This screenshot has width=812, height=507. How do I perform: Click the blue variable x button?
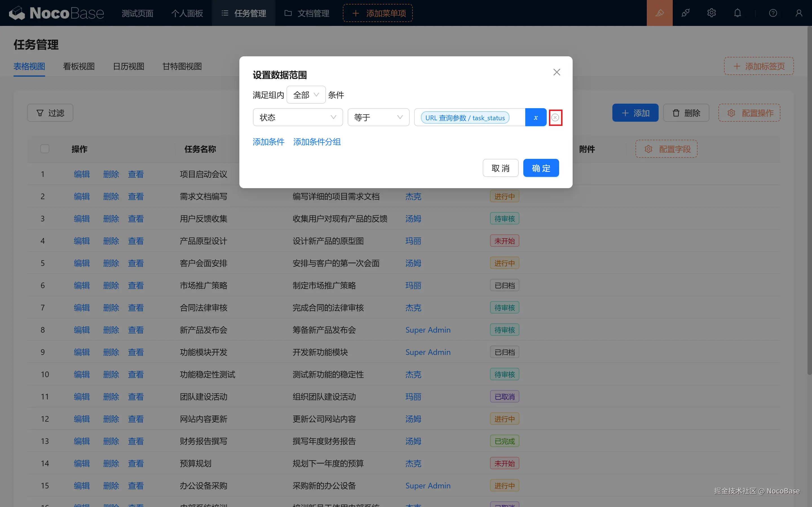(535, 117)
